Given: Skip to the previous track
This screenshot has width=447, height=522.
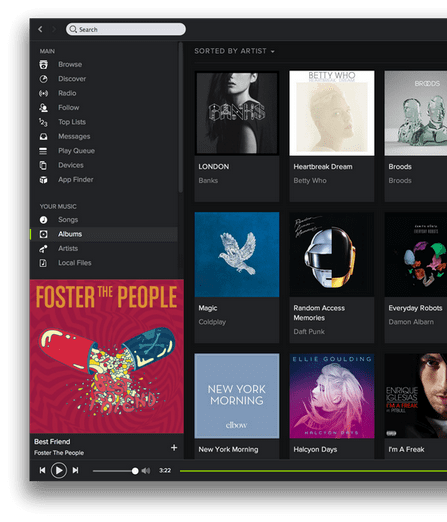Looking at the screenshot, I should tap(42, 470).
